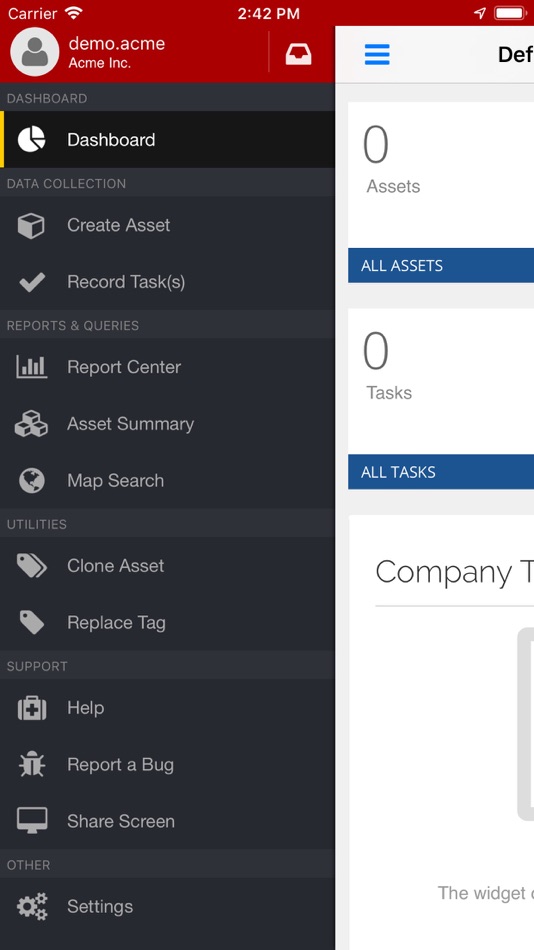Screen dimensions: 534x950
Task: Click the Report a Bug icon
Action: pyautogui.click(x=32, y=765)
